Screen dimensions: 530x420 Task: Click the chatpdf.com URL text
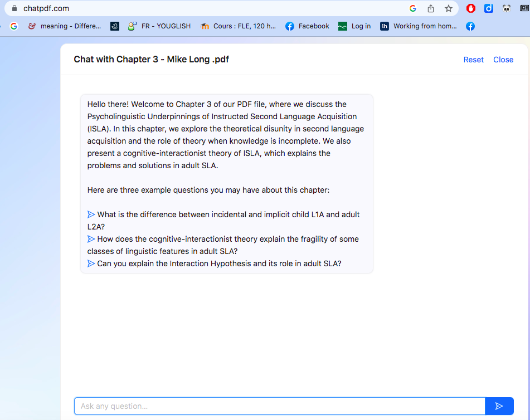46,8
